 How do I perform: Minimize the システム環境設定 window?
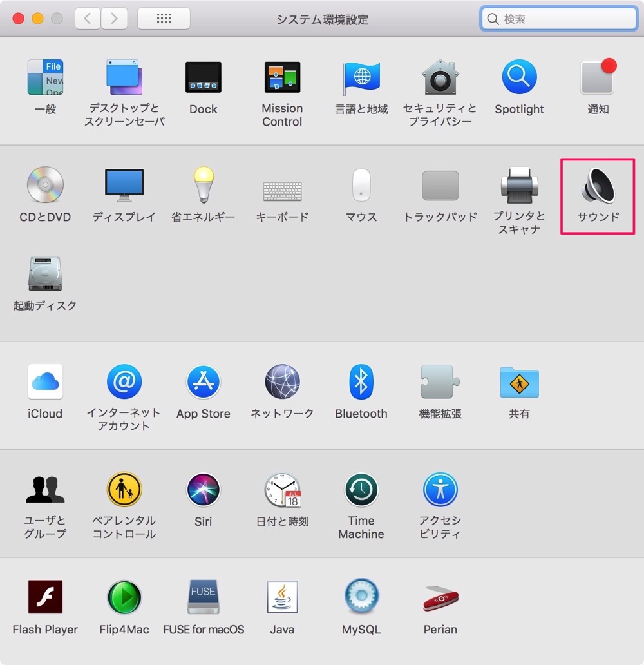coord(38,19)
